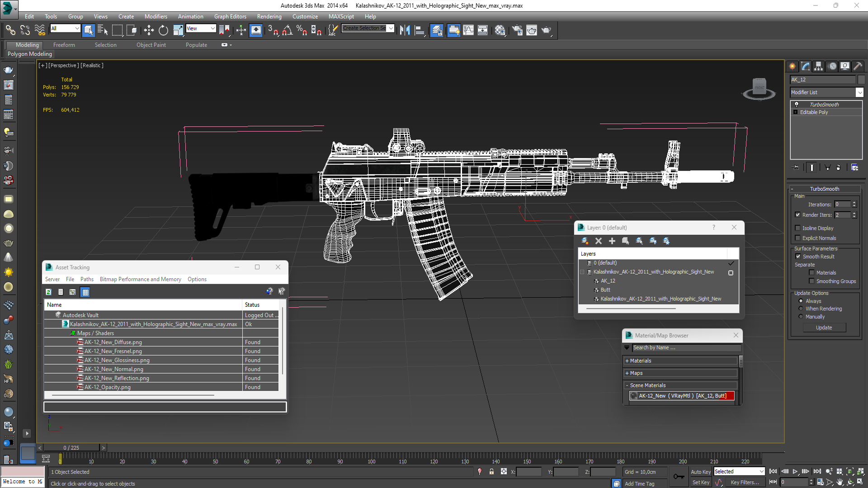Click Add Selected Objects plus in Layer dialog
Viewport: 868px width, 488px height.
coord(612,241)
